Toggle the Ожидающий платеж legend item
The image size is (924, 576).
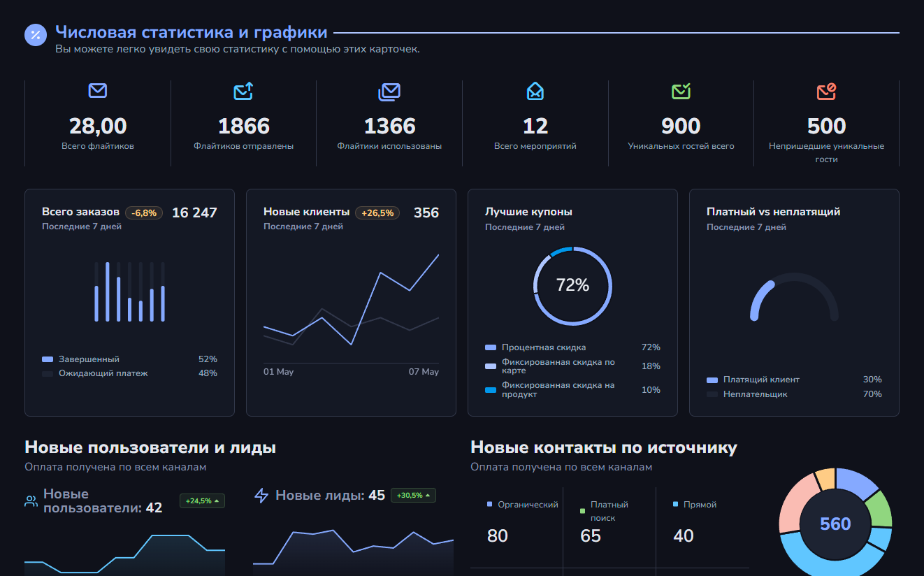103,373
